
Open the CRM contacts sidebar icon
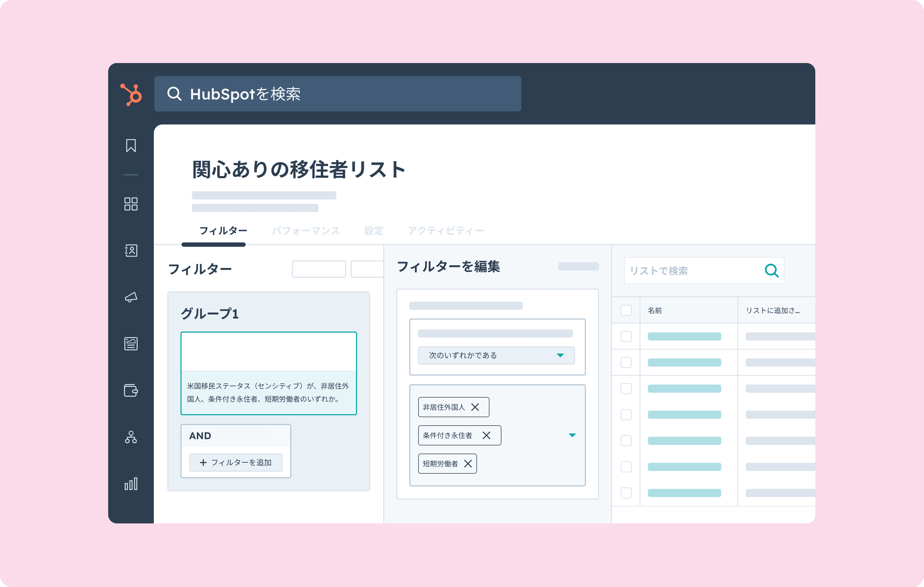coord(131,251)
